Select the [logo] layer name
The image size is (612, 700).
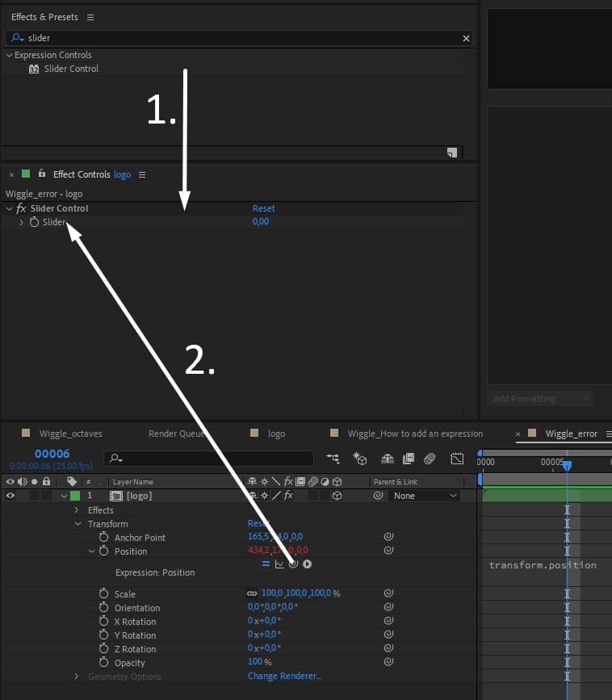(x=139, y=496)
